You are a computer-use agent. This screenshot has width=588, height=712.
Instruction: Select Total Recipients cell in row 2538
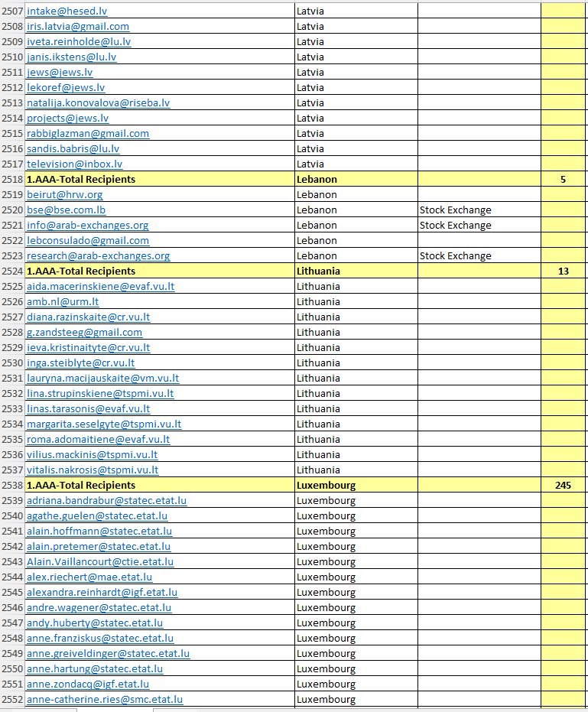tap(160, 486)
